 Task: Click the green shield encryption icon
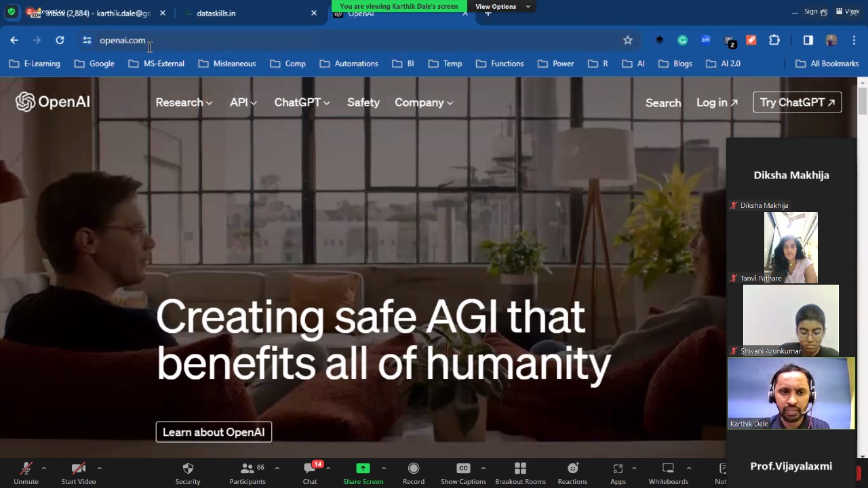(11, 12)
